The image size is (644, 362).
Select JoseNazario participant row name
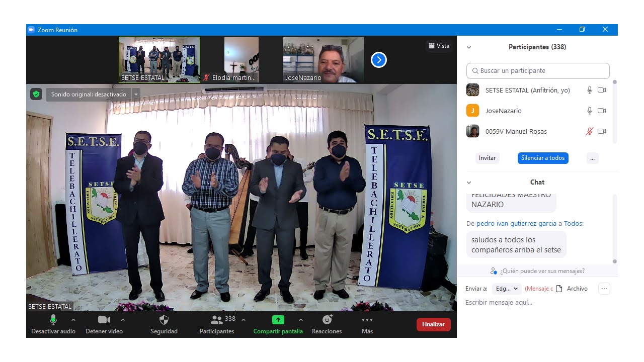pos(503,111)
